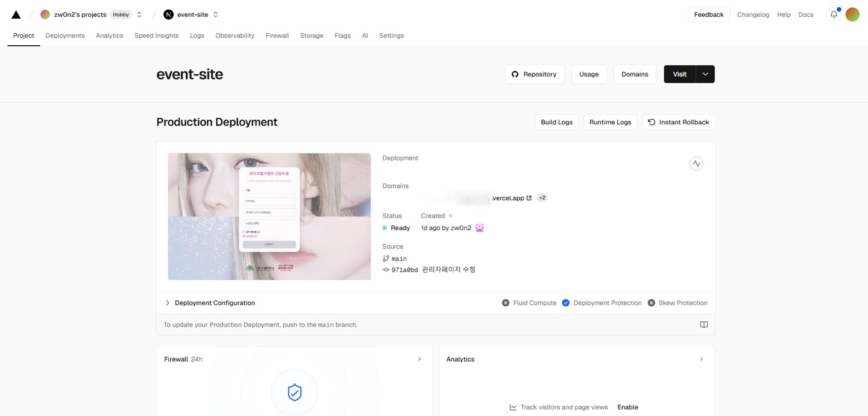Enable visitor and page view tracking

[627, 407]
